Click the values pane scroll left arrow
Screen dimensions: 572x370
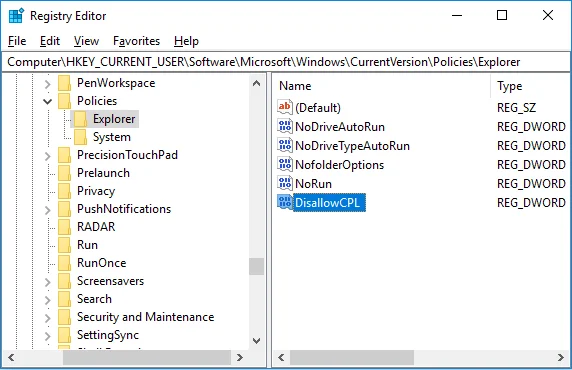pyautogui.click(x=281, y=357)
